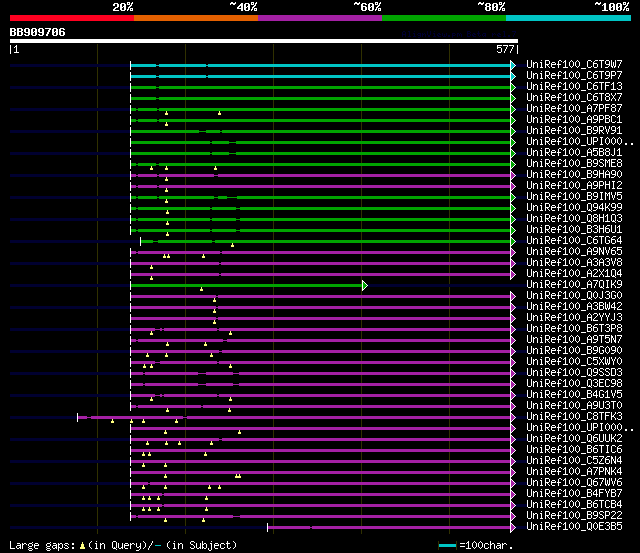Select the UniRef100_B6TCB4 hit label
The height and width of the screenshot is (553, 640).
tap(574, 505)
